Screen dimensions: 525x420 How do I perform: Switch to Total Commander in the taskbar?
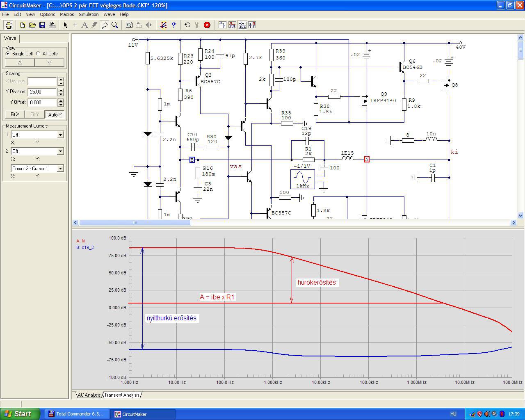(77, 414)
